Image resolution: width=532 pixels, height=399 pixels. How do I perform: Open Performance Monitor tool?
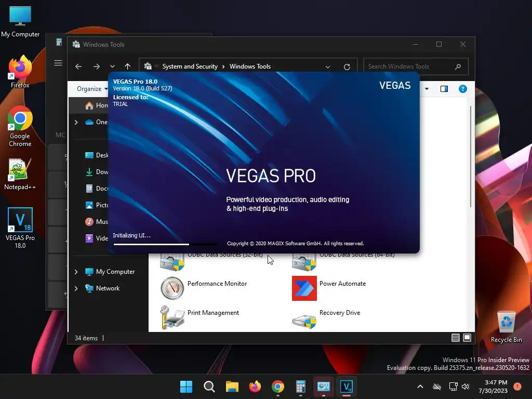pyautogui.click(x=204, y=288)
